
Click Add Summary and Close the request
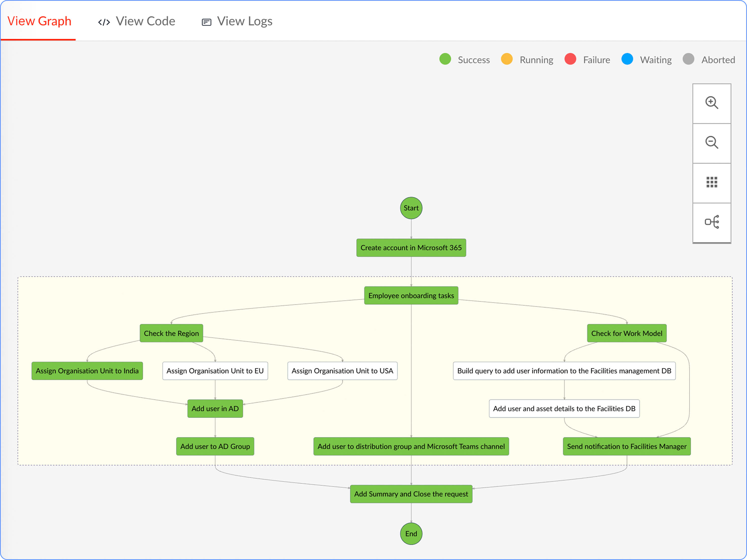pyautogui.click(x=411, y=494)
